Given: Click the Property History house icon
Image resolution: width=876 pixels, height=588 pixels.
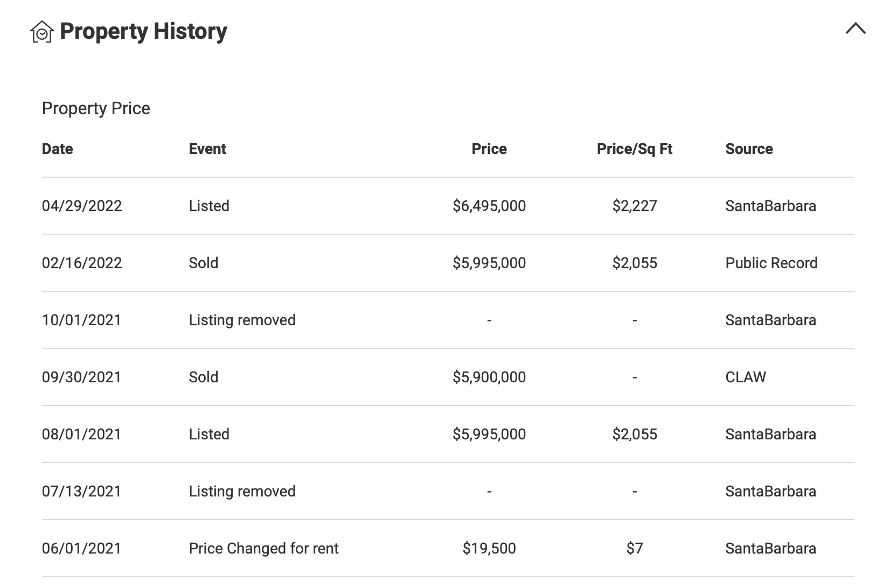Looking at the screenshot, I should click(x=42, y=31).
